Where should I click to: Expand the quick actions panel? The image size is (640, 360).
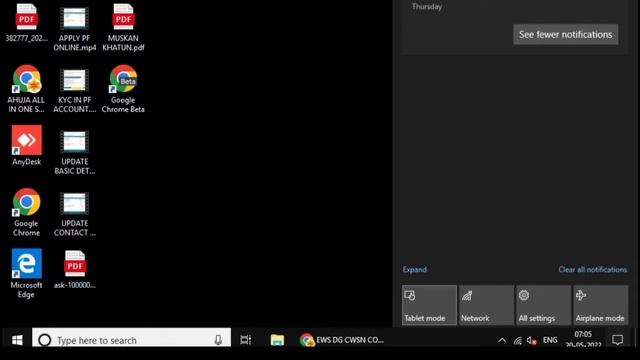pyautogui.click(x=415, y=269)
